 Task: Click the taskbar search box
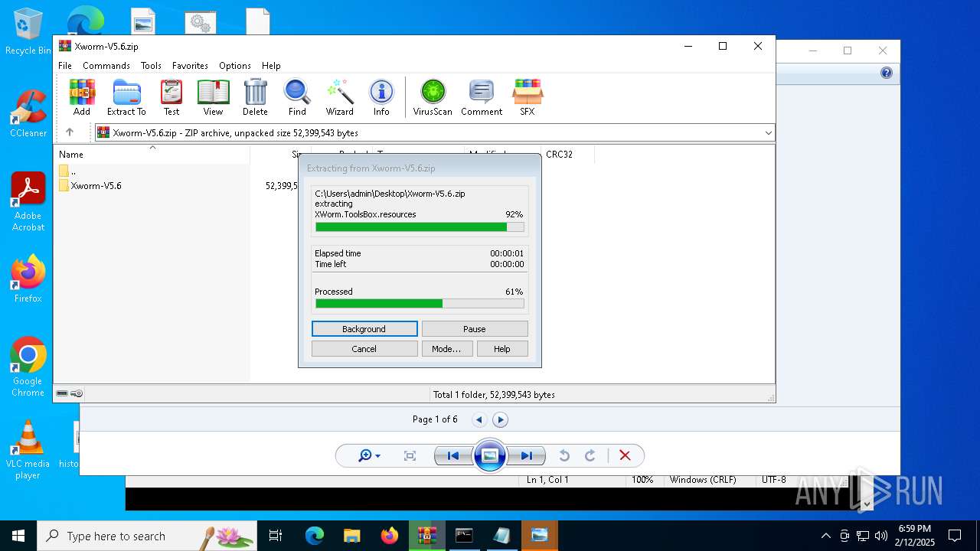point(147,536)
